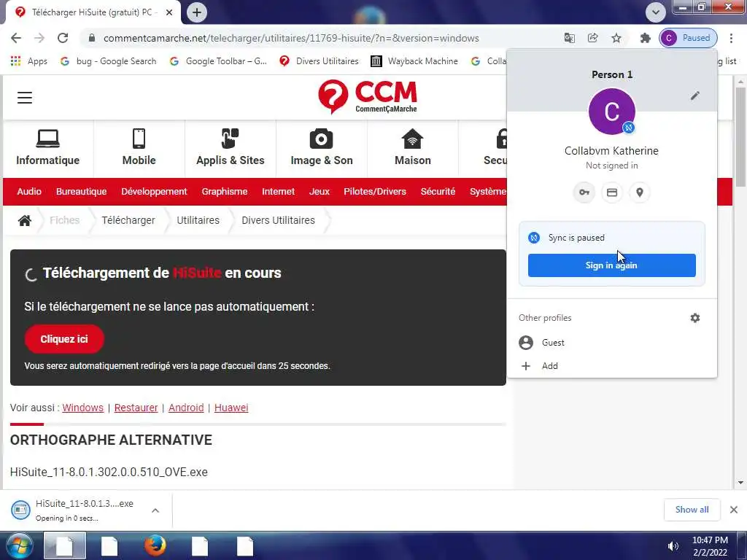This screenshot has width=747, height=560.
Task: Click the translate page icon
Action: (x=569, y=38)
